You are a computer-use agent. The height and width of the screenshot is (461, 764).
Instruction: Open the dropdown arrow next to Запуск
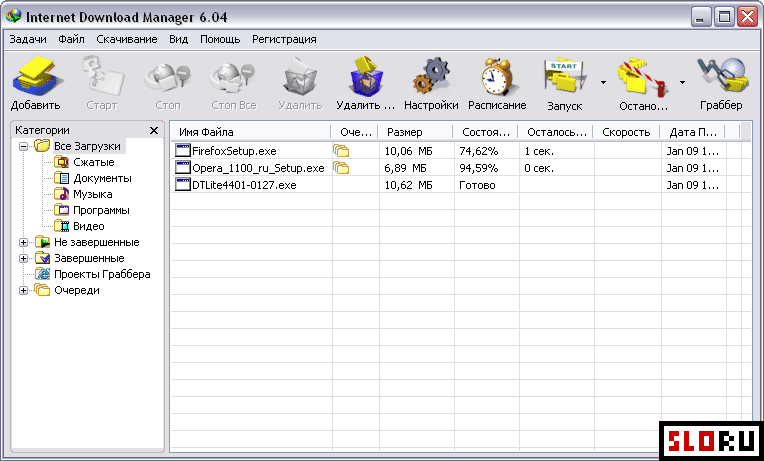[603, 82]
